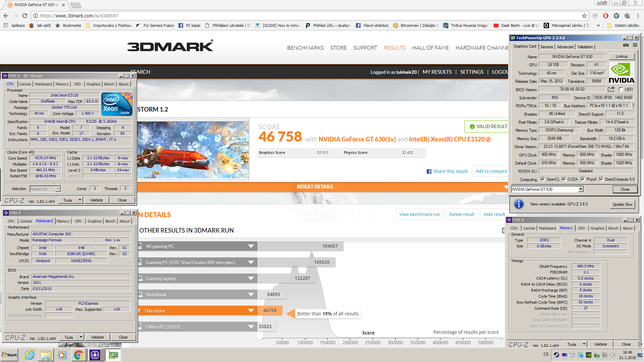Click View benchmark run button

(419, 215)
